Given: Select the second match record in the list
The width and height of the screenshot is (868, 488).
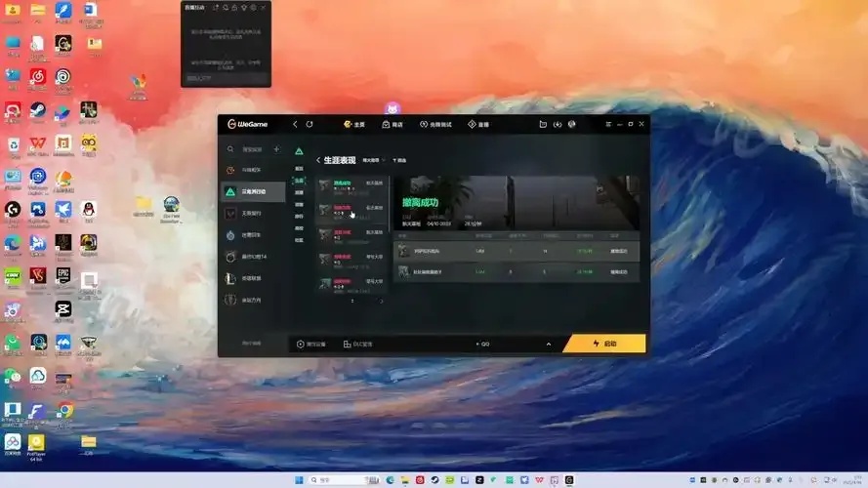Looking at the screenshot, I should (352, 212).
